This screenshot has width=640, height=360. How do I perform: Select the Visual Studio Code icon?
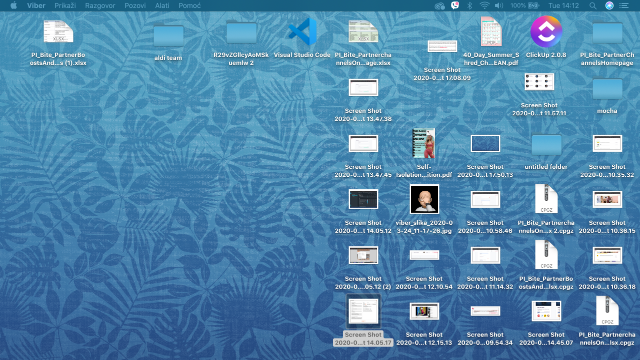tap(302, 31)
